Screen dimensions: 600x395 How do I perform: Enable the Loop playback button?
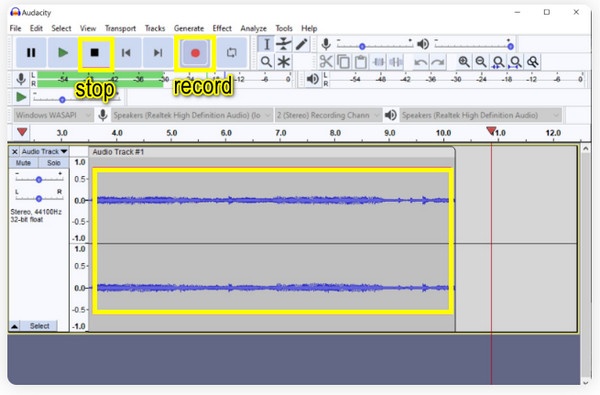232,53
